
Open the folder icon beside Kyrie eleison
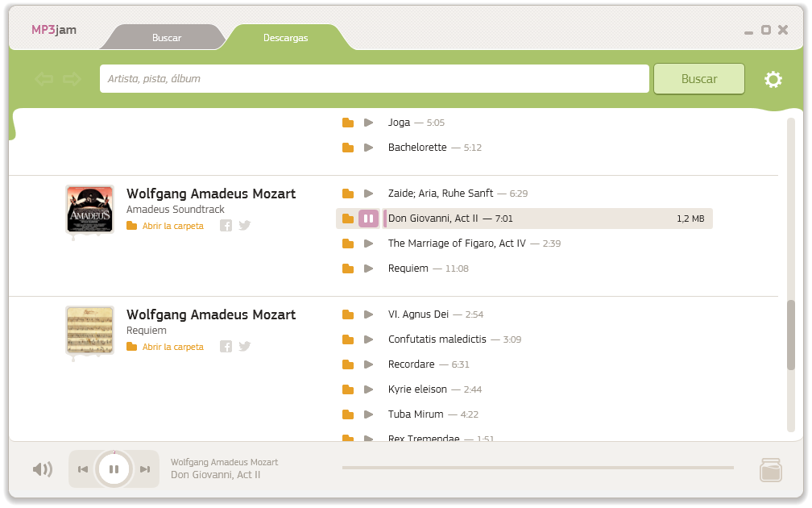point(349,389)
